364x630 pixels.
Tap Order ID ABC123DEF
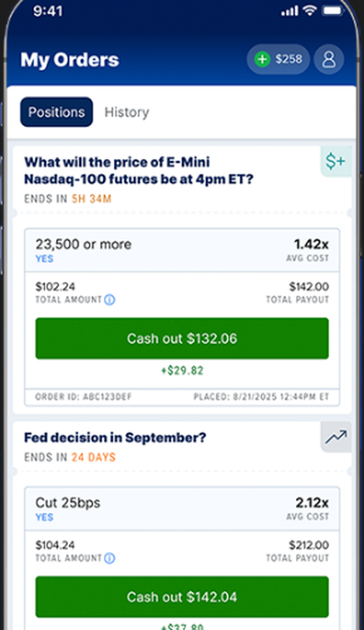tap(83, 397)
